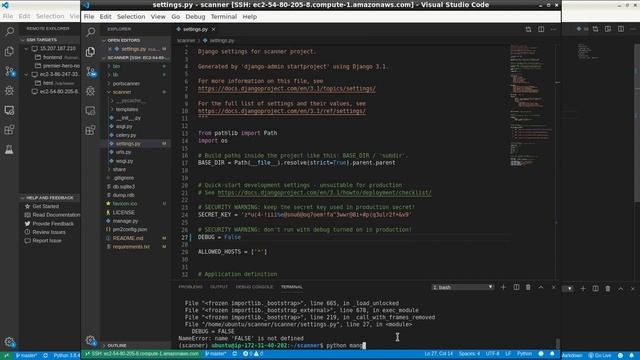Click synchronize changes icon in scanner status bar
This screenshot has width=640, height=360.
[235, 353]
